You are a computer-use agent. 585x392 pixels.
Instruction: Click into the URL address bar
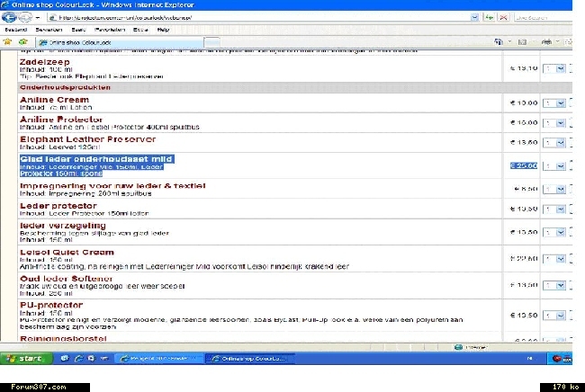tap(225, 17)
